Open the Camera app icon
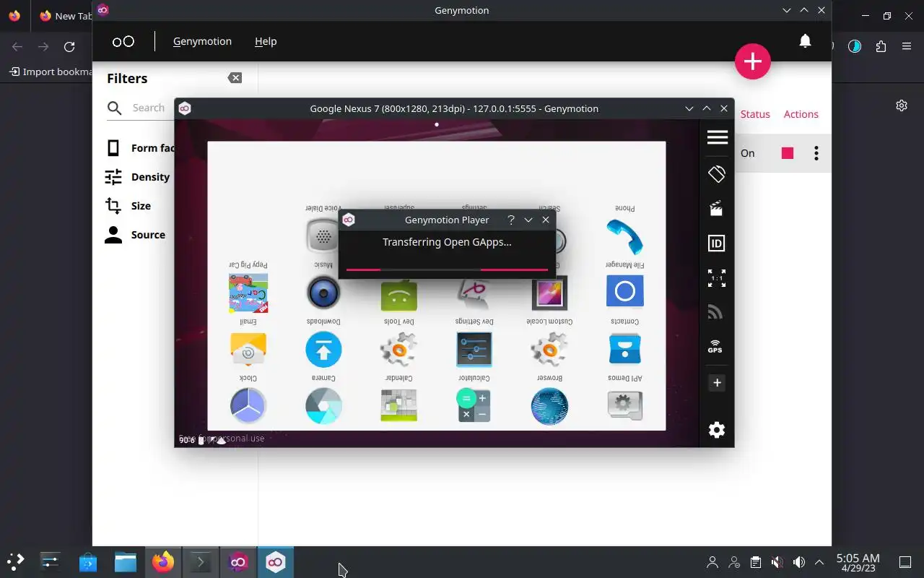924x578 pixels. pos(323,406)
